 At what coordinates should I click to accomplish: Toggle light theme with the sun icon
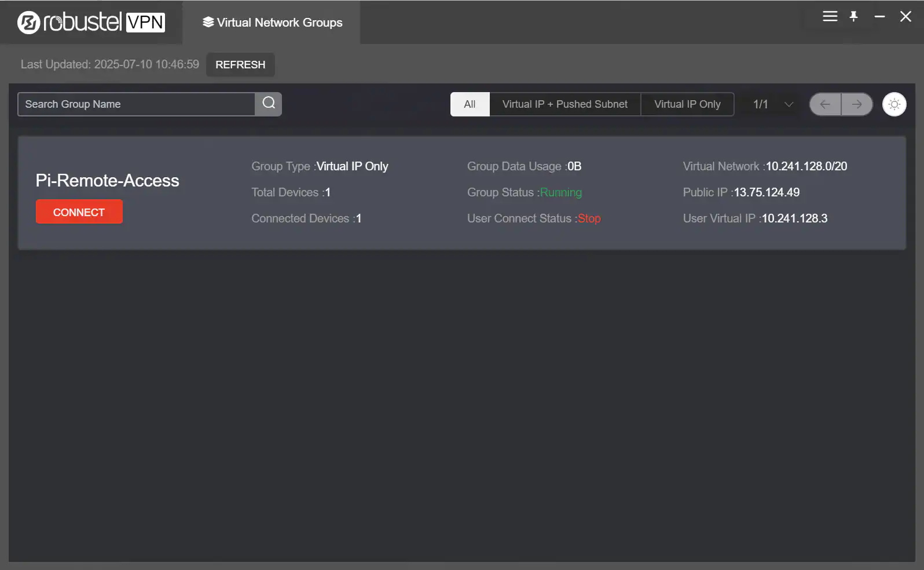(x=894, y=104)
